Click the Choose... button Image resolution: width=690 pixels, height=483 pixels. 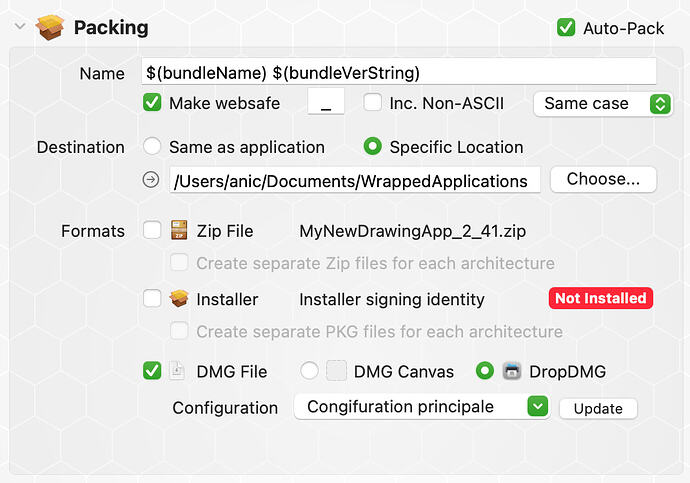tap(603, 179)
